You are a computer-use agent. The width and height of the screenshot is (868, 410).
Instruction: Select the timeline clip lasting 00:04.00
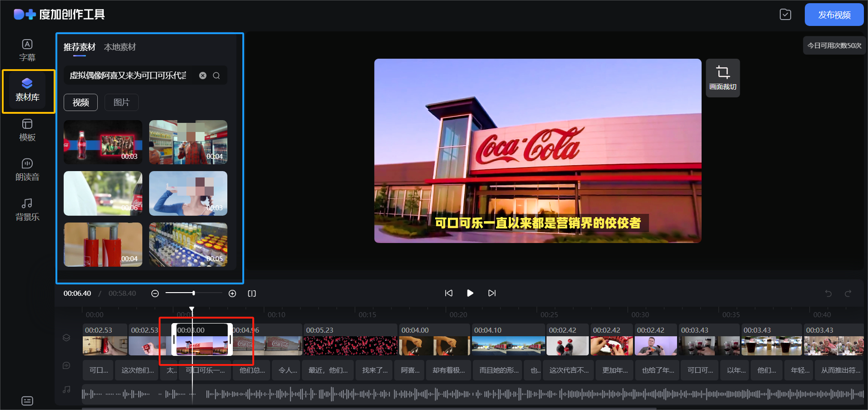434,339
